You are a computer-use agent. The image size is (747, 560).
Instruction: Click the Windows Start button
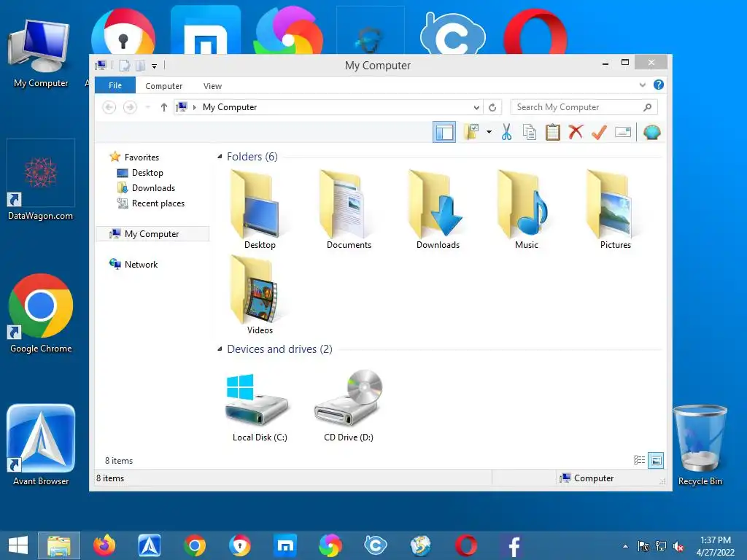pyautogui.click(x=18, y=545)
